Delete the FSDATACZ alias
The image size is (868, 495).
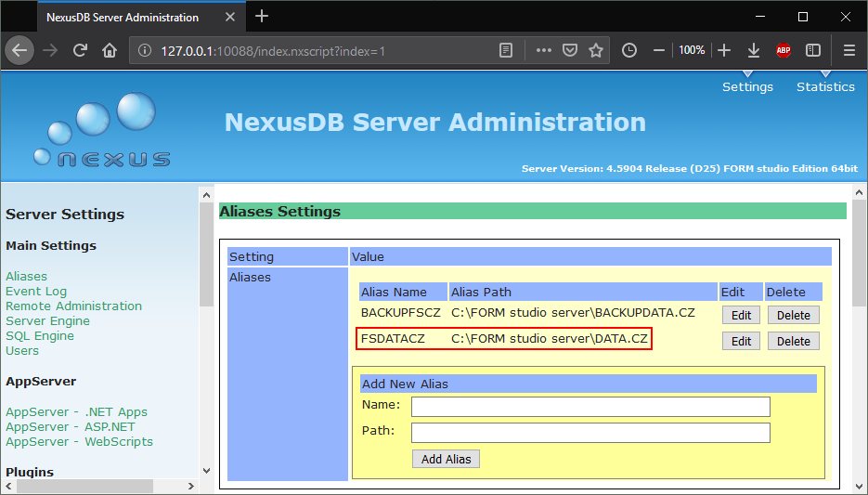coord(793,341)
